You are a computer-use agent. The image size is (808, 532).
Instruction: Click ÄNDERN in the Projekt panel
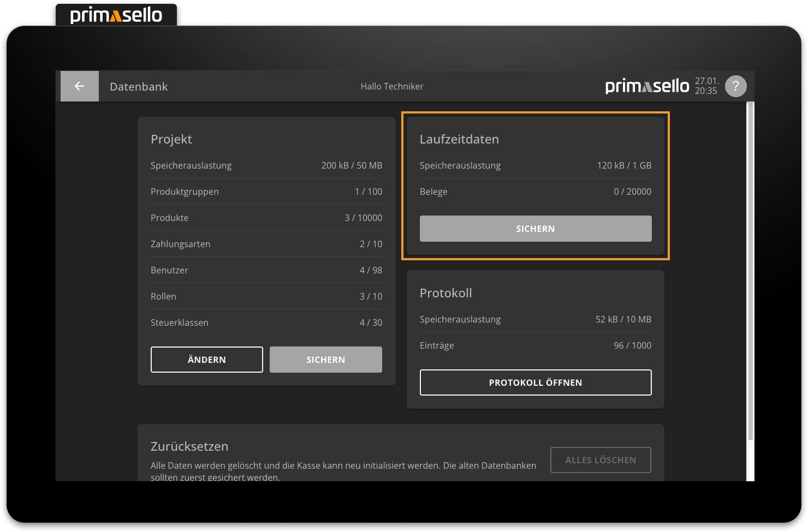[x=206, y=359]
